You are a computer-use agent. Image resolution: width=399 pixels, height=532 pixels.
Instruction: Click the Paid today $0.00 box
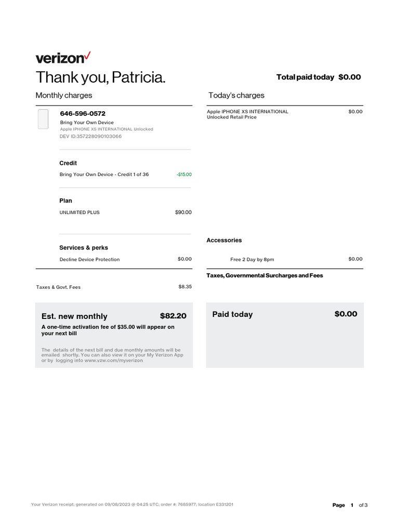[x=285, y=335]
